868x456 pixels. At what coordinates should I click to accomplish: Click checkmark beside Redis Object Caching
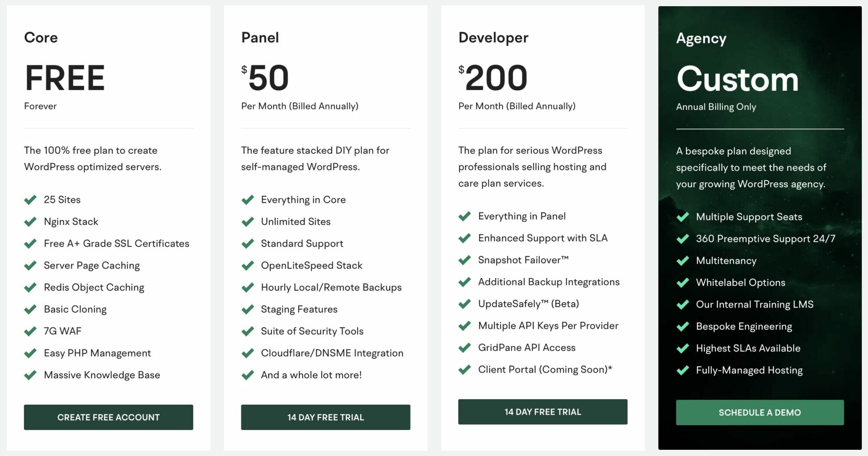30,287
